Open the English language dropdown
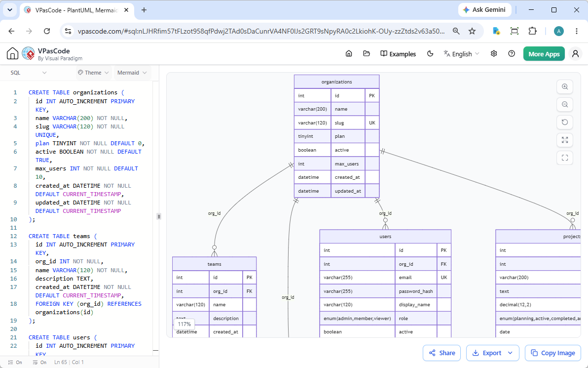 tap(461, 54)
